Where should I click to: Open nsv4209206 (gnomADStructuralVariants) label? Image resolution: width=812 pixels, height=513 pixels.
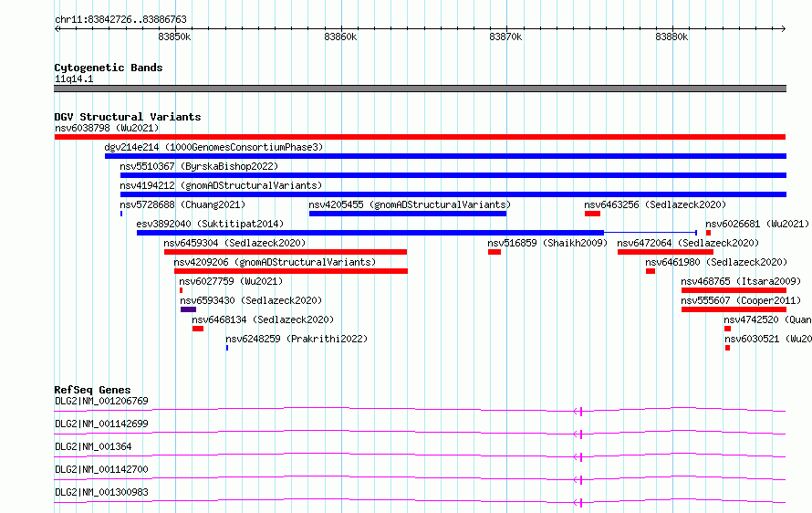[275, 262]
